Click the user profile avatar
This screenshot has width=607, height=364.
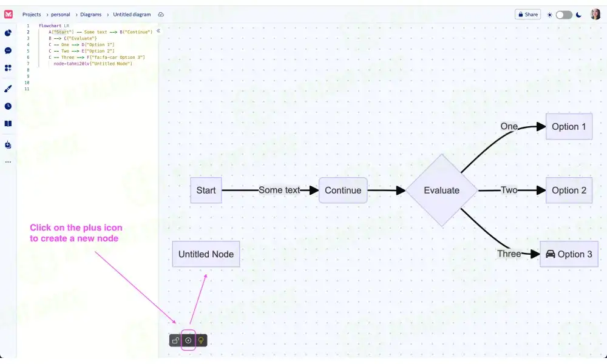(x=597, y=15)
